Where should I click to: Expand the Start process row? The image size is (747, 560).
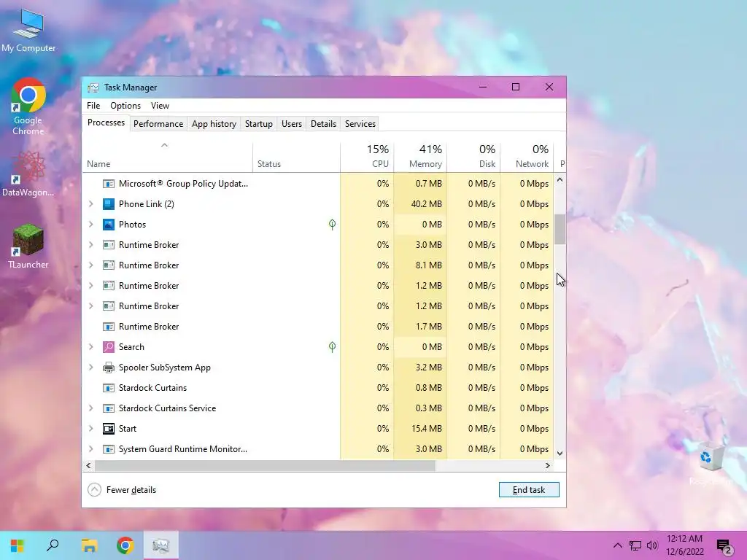click(x=91, y=429)
